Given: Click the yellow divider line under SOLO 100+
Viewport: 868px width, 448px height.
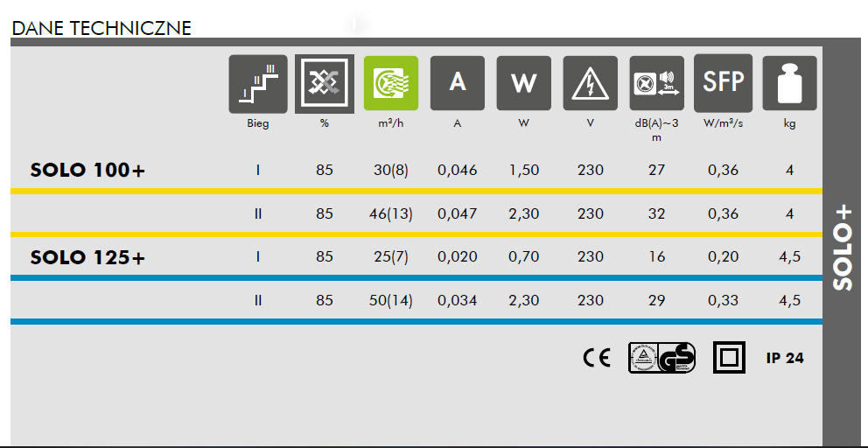Looking at the screenshot, I should click(x=416, y=191).
